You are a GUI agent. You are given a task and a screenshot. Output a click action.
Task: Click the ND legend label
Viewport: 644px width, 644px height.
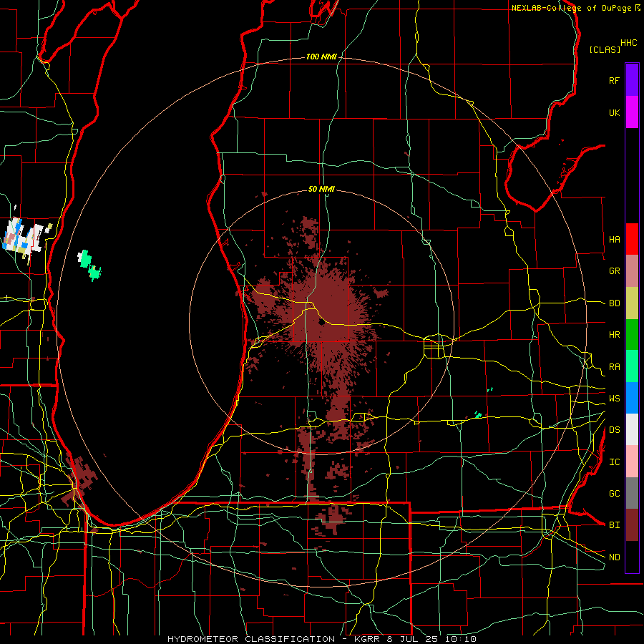tap(615, 557)
